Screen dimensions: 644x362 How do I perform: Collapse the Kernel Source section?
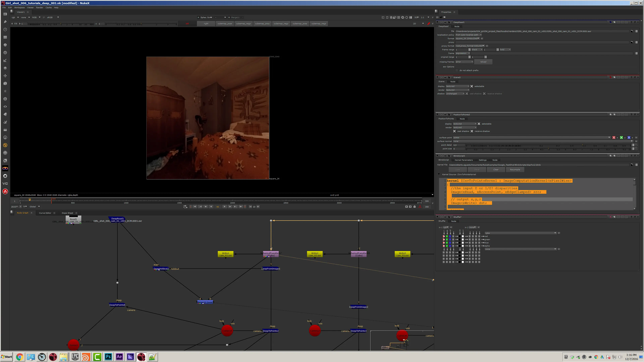pos(439,174)
